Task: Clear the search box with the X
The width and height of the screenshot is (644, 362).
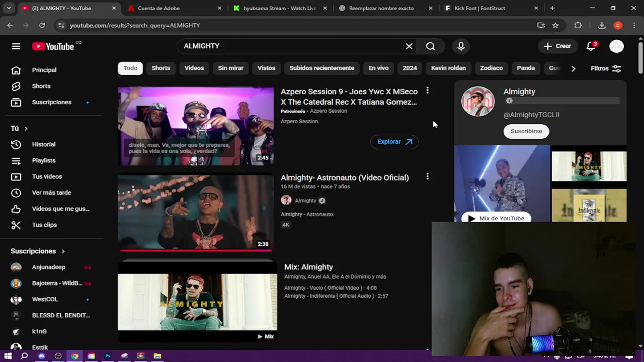Action: click(409, 46)
